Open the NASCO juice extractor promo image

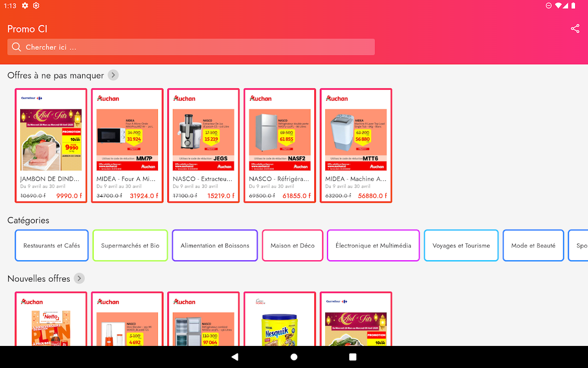coord(204,140)
